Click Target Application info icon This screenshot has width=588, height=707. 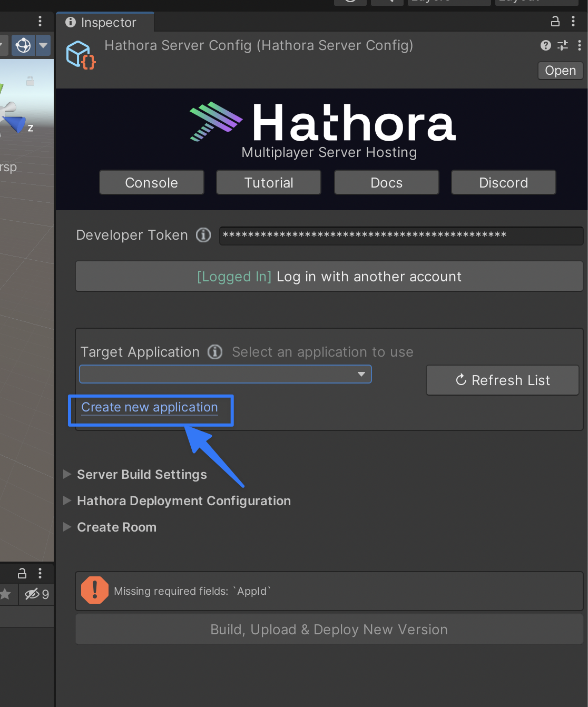tap(215, 351)
